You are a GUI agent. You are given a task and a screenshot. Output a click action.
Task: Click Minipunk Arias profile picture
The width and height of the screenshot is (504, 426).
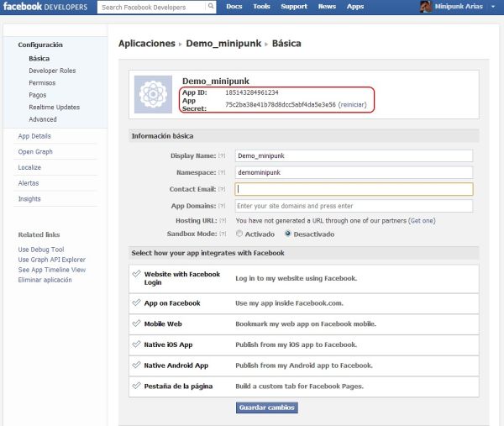pyautogui.click(x=426, y=7)
